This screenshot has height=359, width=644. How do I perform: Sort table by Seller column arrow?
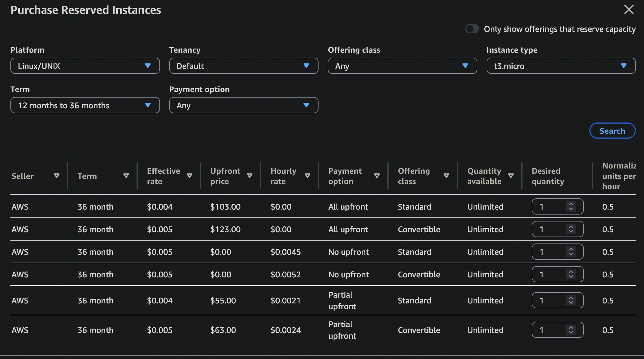(57, 176)
